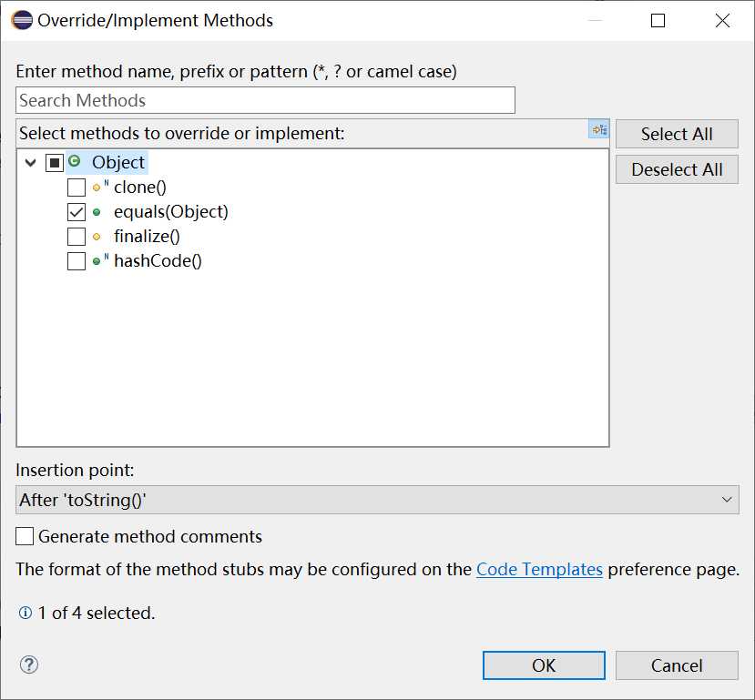Check the clone() method checkbox
This screenshot has width=755, height=700.
(x=77, y=188)
